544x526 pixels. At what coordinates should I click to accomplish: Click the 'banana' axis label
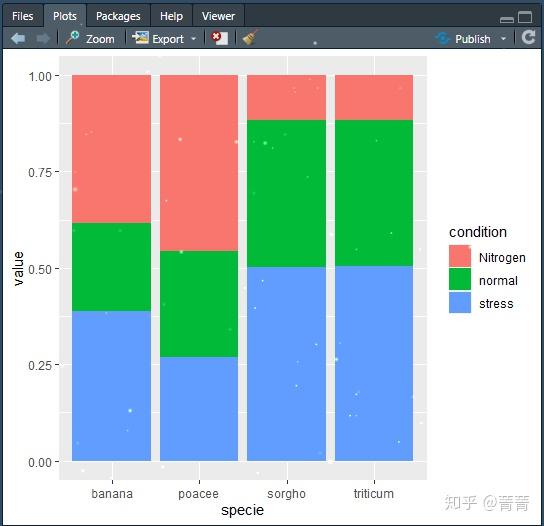pos(112,493)
